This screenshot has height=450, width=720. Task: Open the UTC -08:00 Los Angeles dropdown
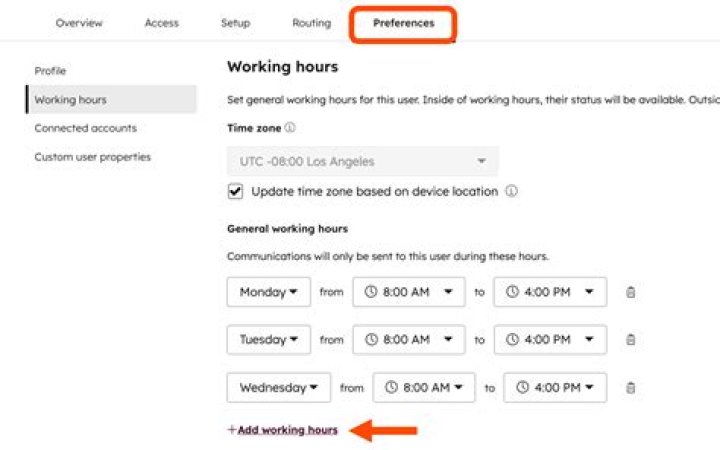click(x=362, y=161)
